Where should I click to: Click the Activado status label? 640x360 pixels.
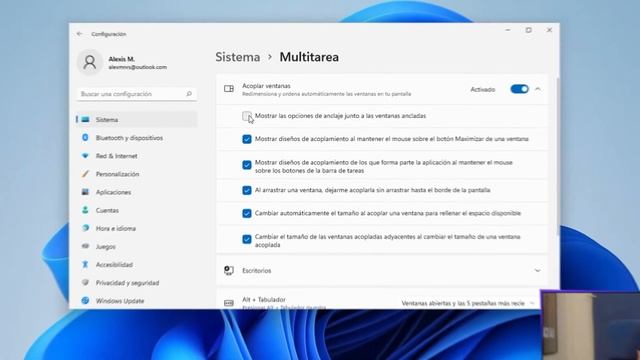click(482, 89)
